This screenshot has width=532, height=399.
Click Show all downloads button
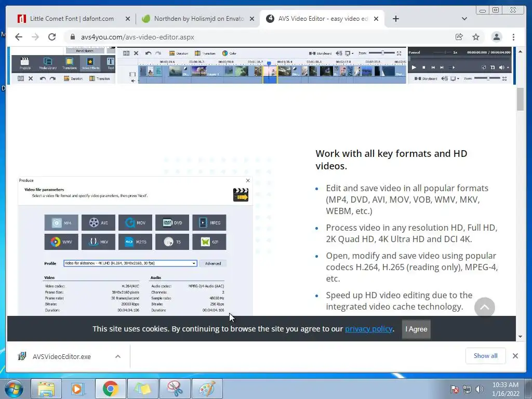click(x=486, y=355)
